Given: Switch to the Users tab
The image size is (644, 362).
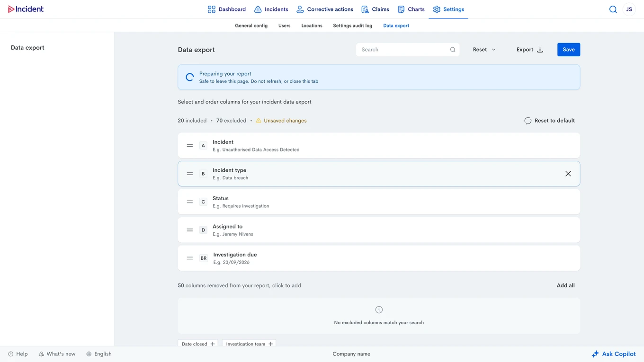Looking at the screenshot, I should (284, 26).
